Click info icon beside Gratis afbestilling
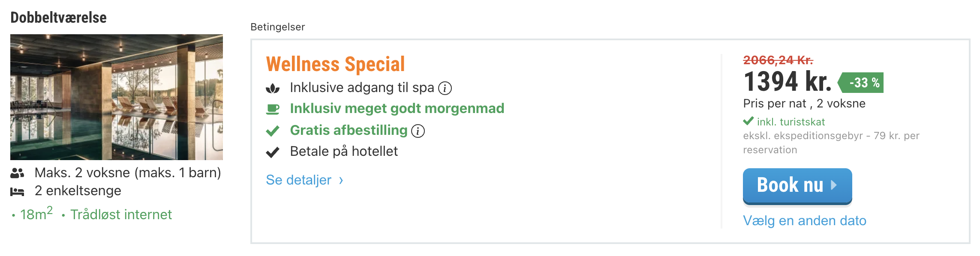The height and width of the screenshot is (256, 980). pyautogui.click(x=418, y=131)
